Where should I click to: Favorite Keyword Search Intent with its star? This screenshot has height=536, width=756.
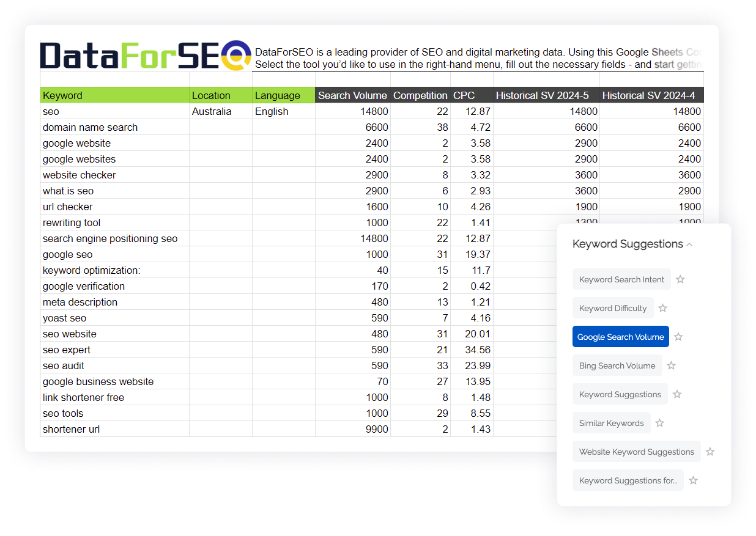pos(680,279)
